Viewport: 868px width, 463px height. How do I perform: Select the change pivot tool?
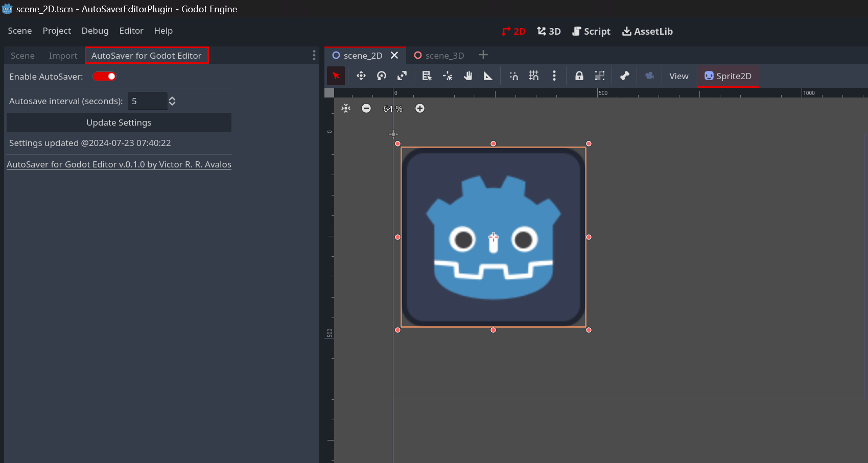[x=448, y=76]
